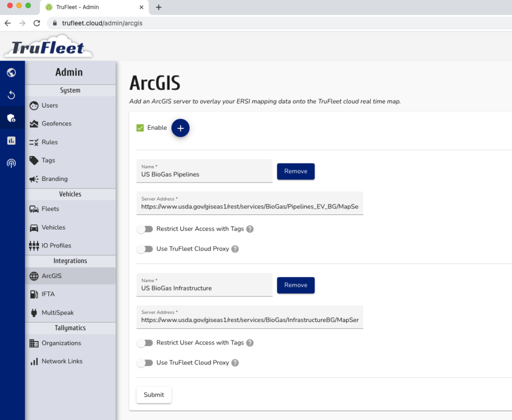
Task: Click the Geofences icon
Action: pyautogui.click(x=34, y=124)
